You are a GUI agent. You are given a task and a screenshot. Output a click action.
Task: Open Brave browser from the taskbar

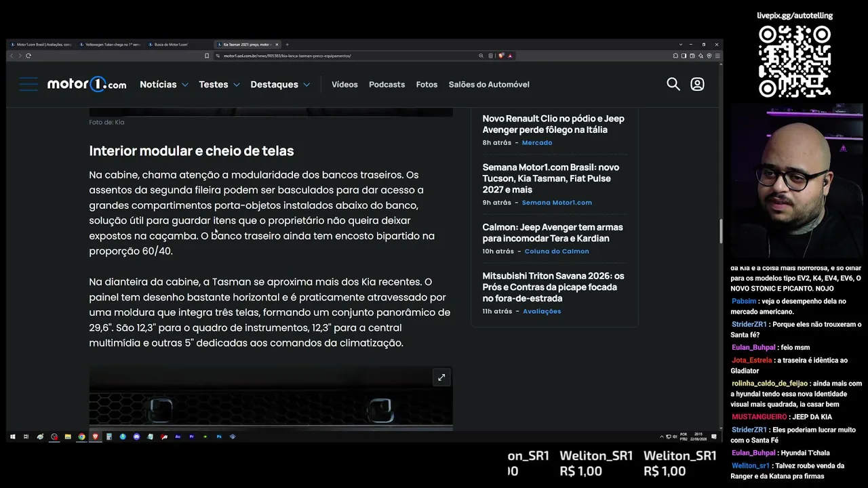[x=95, y=436]
